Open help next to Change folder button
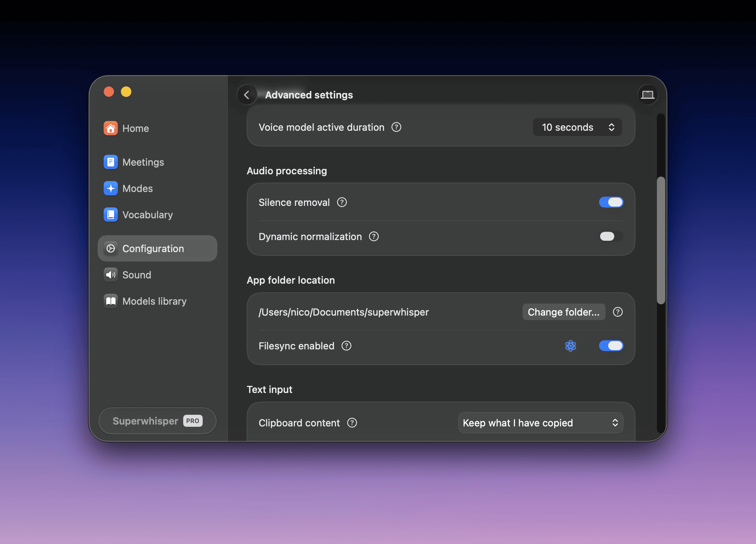 click(618, 312)
